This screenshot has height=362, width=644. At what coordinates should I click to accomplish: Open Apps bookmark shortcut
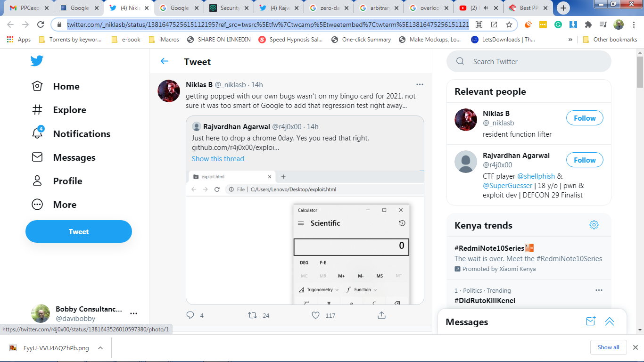point(19,40)
